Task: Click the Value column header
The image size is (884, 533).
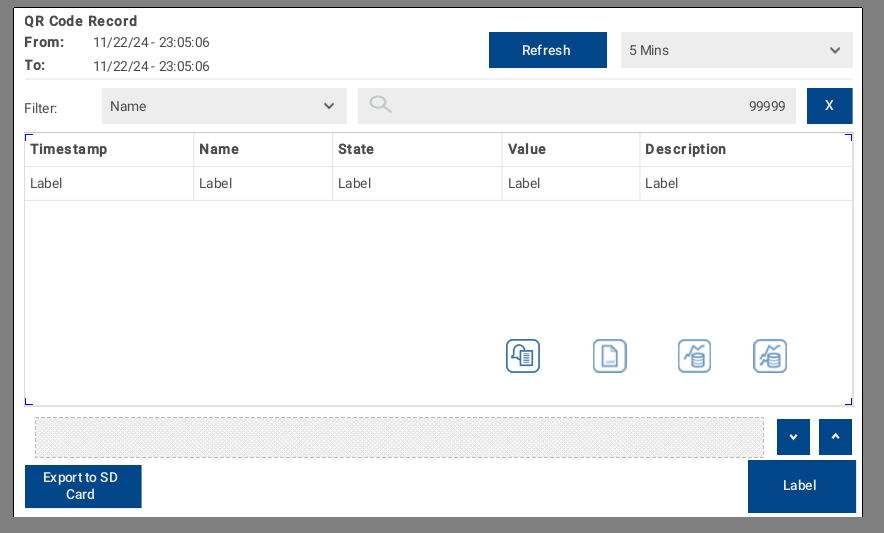Action: [x=571, y=149]
